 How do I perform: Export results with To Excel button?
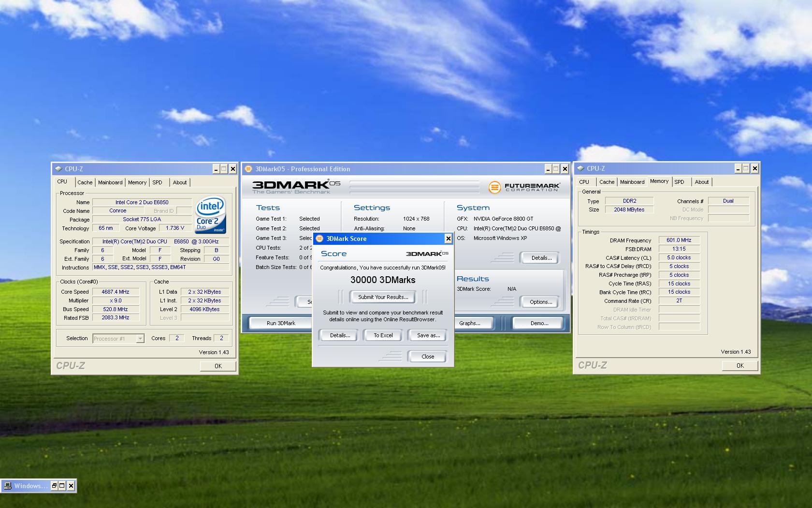(x=383, y=335)
